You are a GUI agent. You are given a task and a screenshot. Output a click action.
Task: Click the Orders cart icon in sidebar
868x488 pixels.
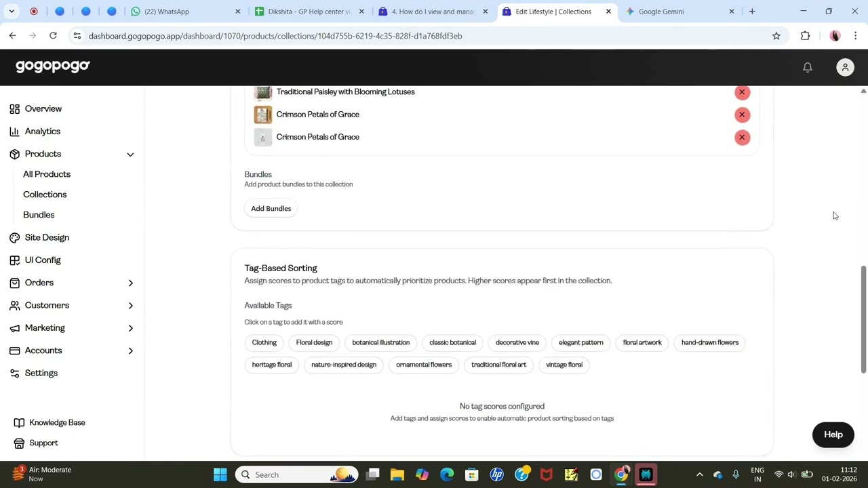[x=14, y=283]
